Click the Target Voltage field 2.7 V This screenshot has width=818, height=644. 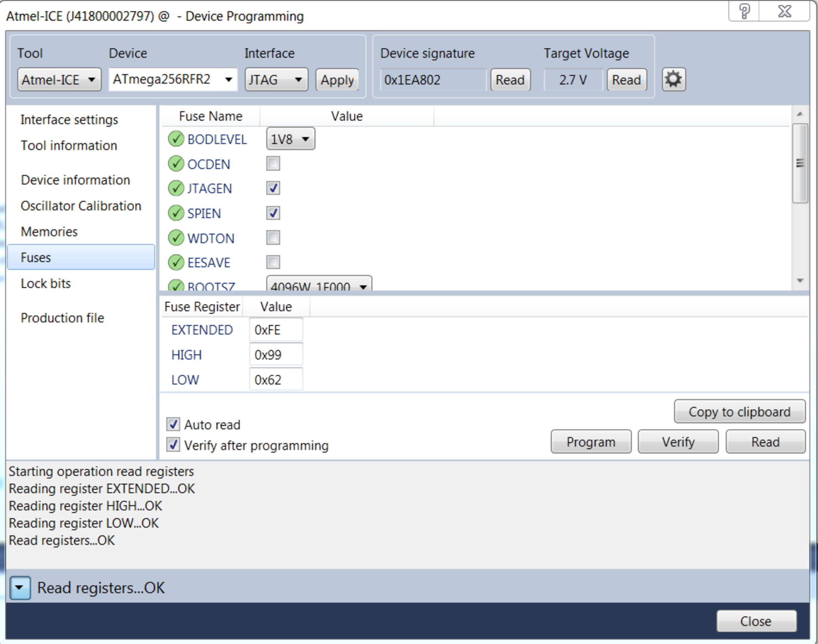pos(573,80)
